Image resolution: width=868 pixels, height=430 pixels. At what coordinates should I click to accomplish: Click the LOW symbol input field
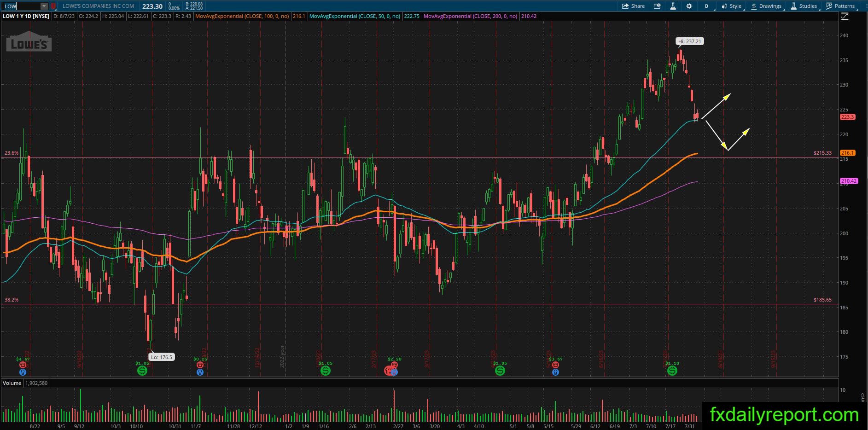point(21,6)
